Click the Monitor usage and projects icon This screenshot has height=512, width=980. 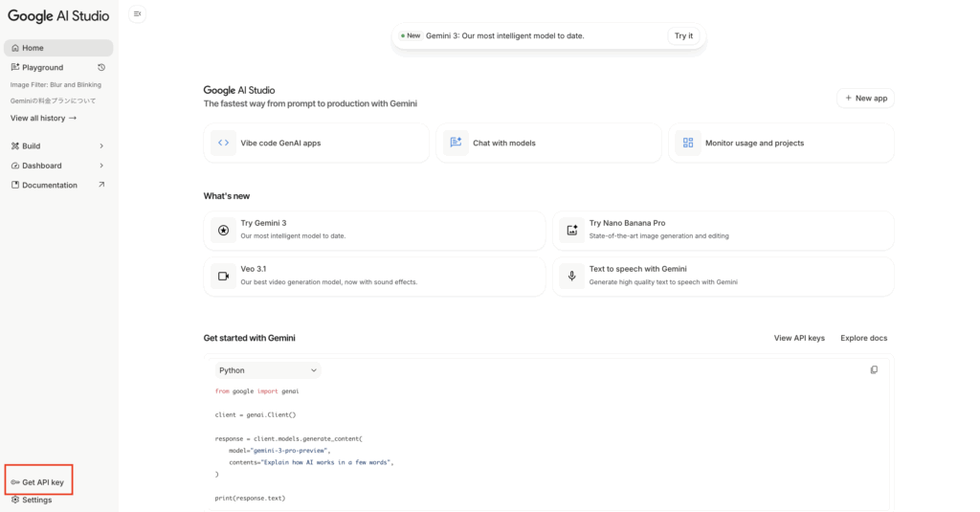tap(687, 143)
